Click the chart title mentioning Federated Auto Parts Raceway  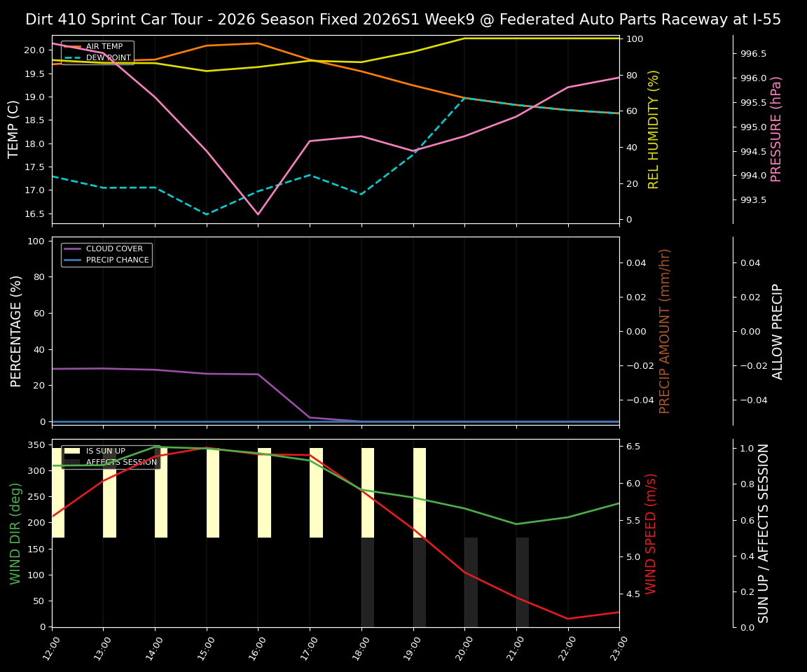(403, 20)
